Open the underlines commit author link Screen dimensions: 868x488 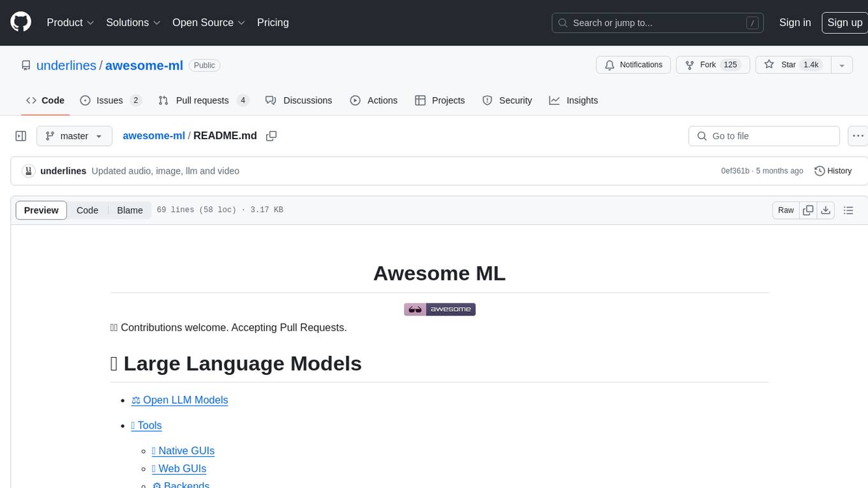pos(63,171)
